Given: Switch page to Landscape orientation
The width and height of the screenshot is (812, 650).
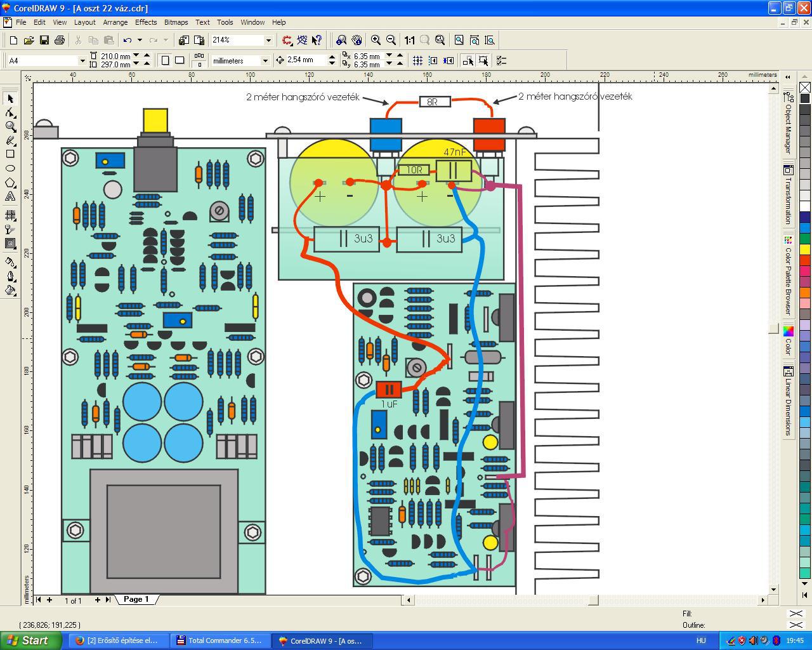Looking at the screenshot, I should coord(180,60).
